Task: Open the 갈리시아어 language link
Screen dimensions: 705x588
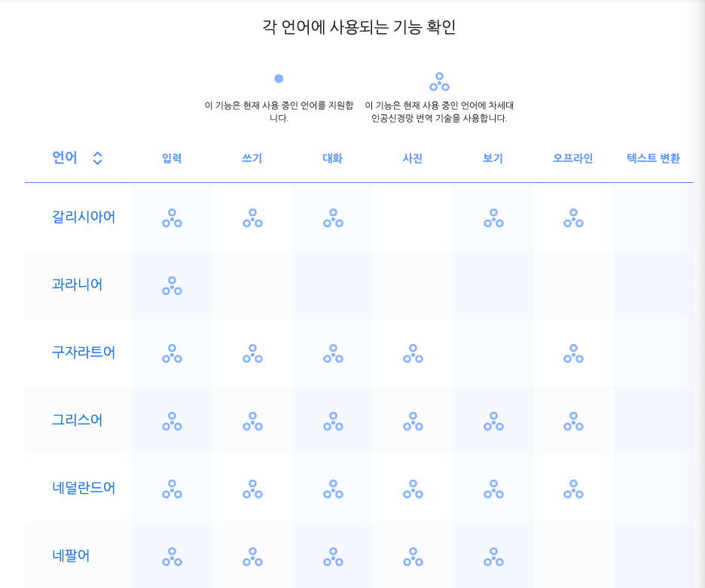Action: coord(84,217)
